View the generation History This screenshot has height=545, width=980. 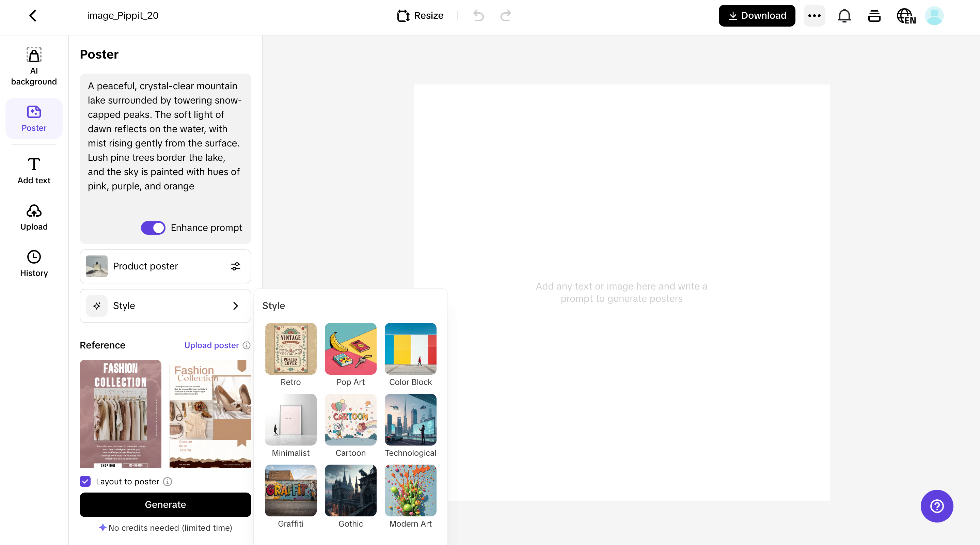[34, 263]
